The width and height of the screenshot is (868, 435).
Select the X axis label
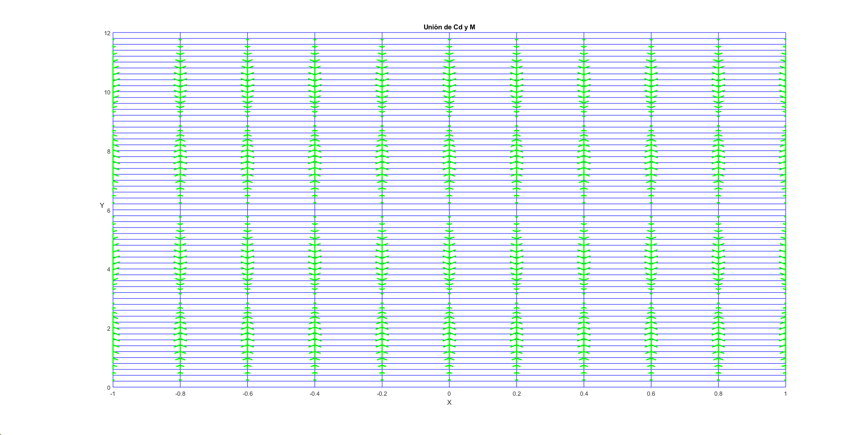[x=449, y=402]
